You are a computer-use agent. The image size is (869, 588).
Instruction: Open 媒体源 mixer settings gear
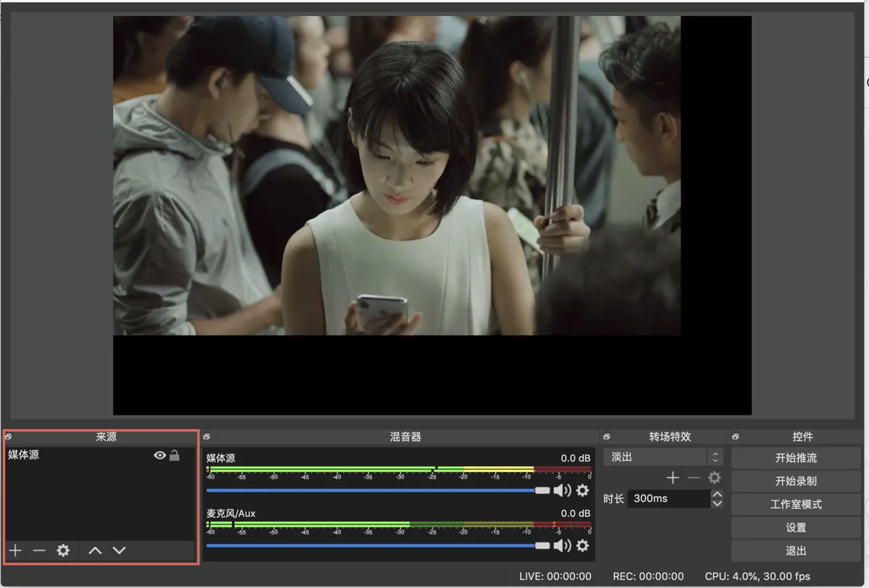coord(582,490)
